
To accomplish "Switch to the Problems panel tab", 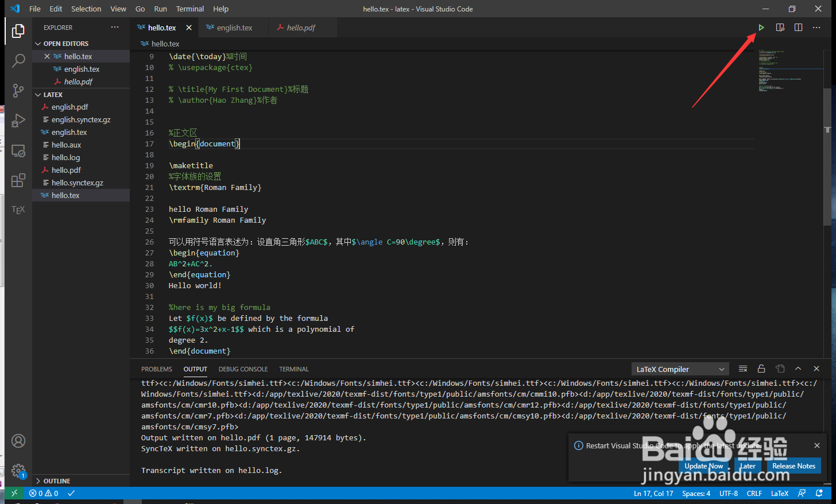I will click(157, 369).
